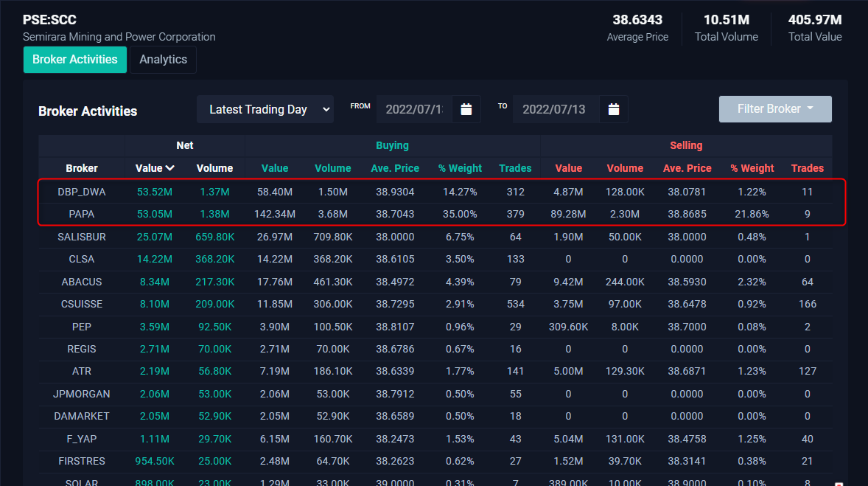Viewport: 868px width, 486px height.
Task: Select the JPMORGAN broker name
Action: pyautogui.click(x=81, y=394)
